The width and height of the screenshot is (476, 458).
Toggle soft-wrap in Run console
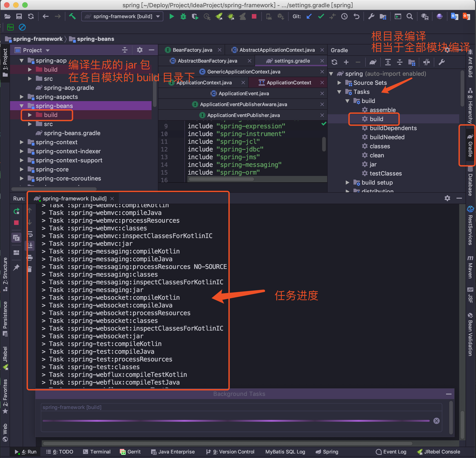click(30, 234)
